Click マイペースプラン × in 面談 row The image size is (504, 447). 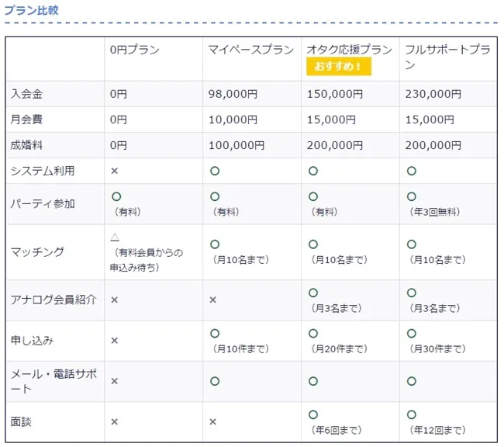click(x=212, y=422)
